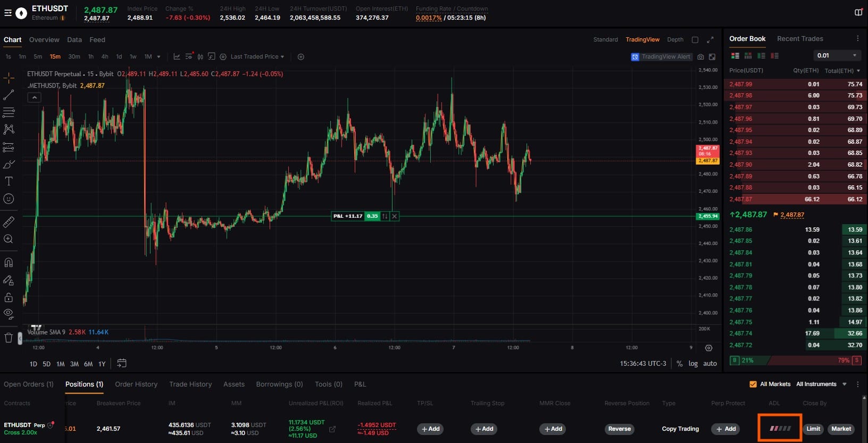Image resolution: width=868 pixels, height=443 pixels.
Task: Open chart axis settings gear icon
Action: coord(708,348)
